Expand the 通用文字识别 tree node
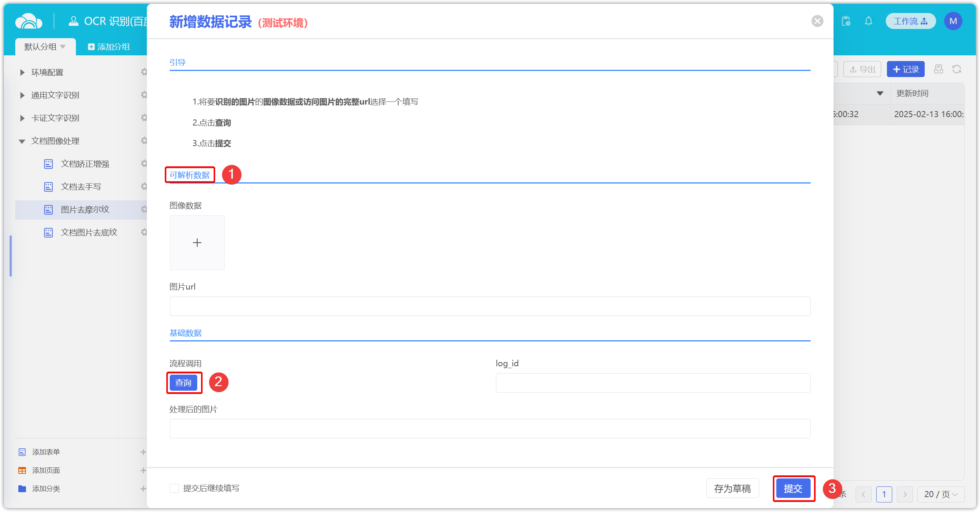Image resolution: width=980 pixels, height=512 pixels. click(22, 95)
